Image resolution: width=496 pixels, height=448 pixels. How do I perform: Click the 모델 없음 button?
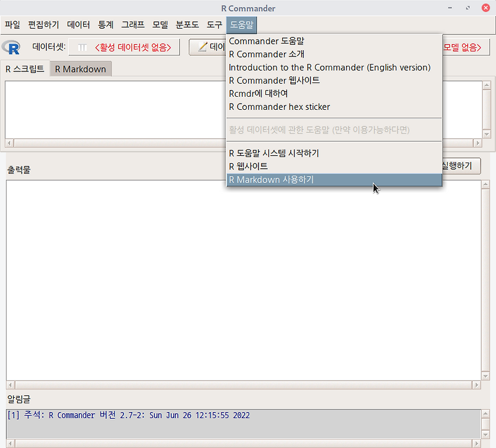(462, 47)
